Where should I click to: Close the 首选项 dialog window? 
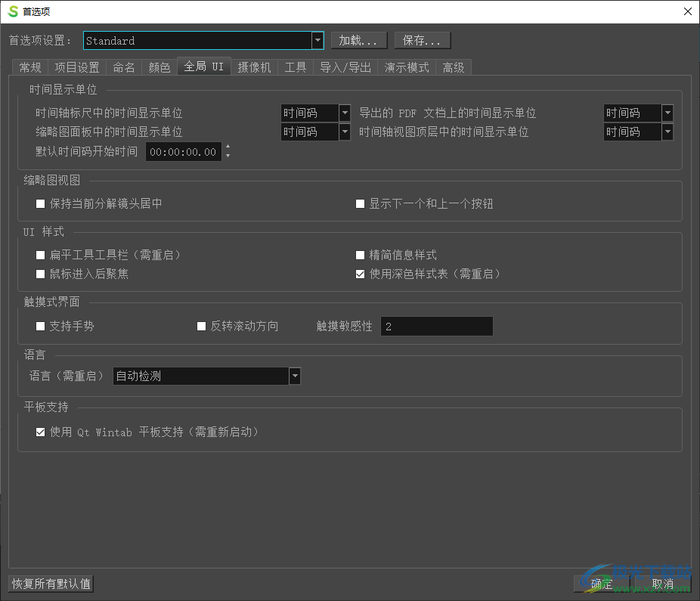(x=687, y=11)
